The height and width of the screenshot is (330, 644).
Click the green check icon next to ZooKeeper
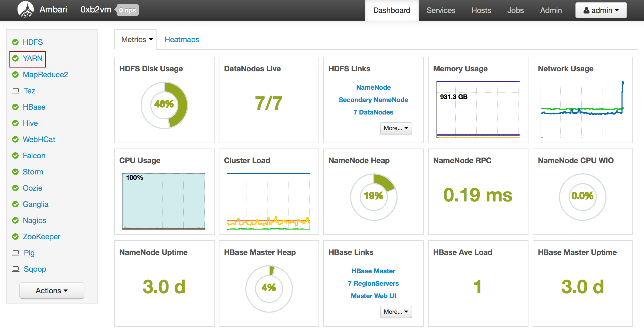click(x=15, y=237)
